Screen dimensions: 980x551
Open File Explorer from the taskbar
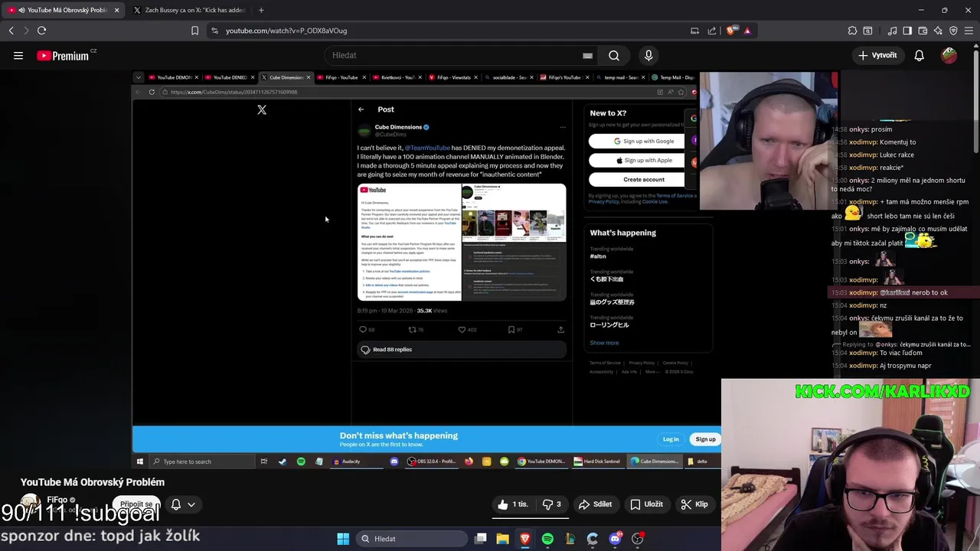pyautogui.click(x=503, y=539)
